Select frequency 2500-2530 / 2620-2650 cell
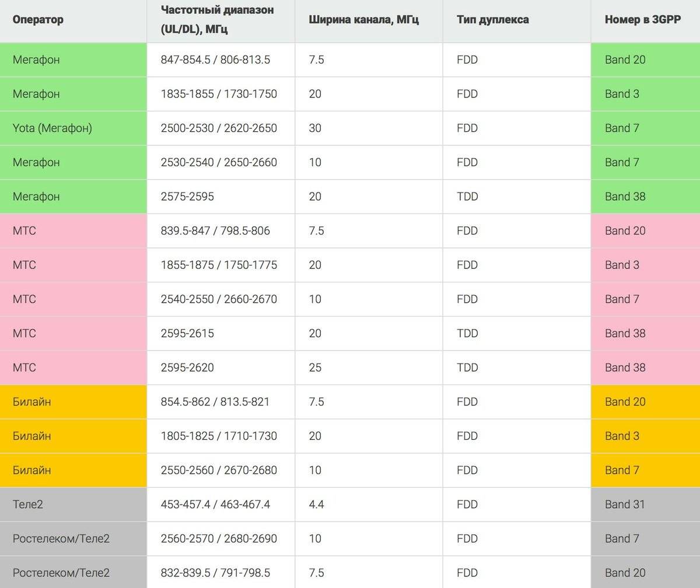The height and width of the screenshot is (588, 700). coord(220,128)
